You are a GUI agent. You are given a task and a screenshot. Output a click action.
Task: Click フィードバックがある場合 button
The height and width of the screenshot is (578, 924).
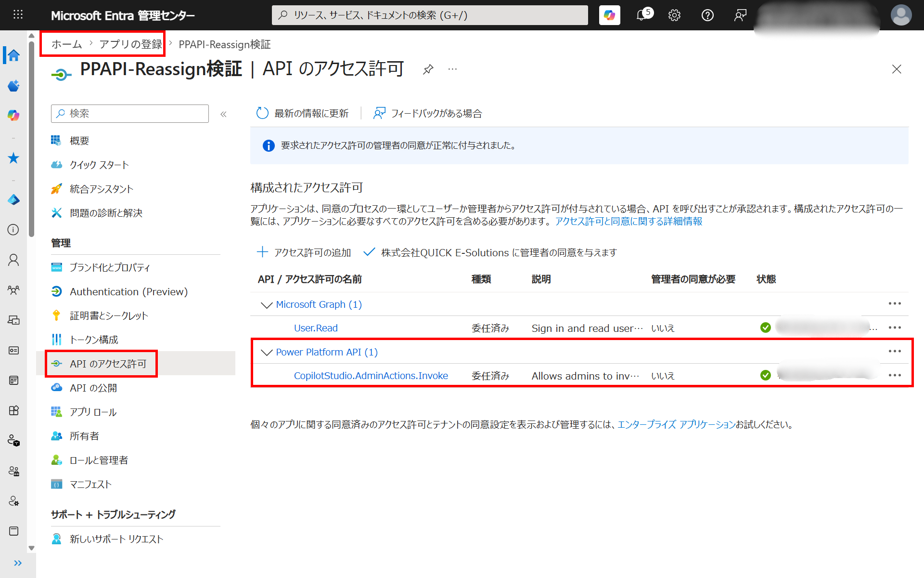[427, 113]
